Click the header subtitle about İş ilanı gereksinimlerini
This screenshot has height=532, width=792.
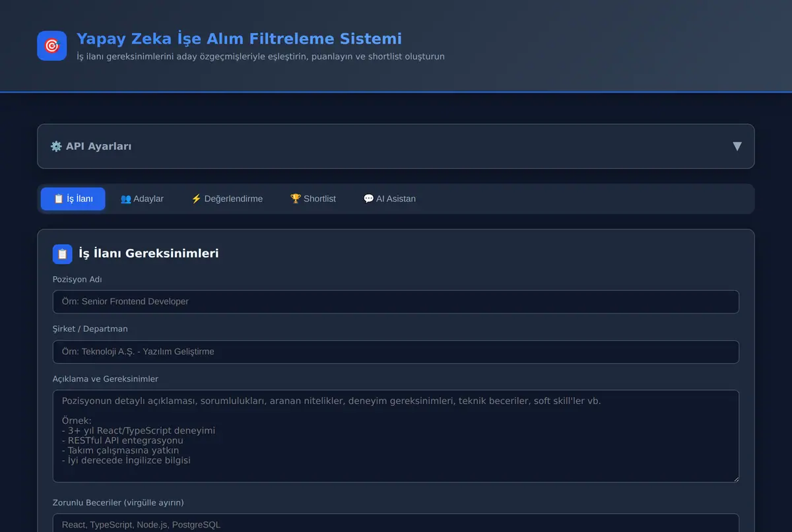coord(261,57)
